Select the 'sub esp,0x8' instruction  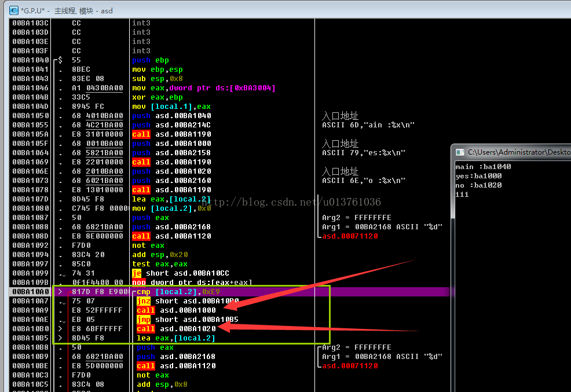pos(158,79)
